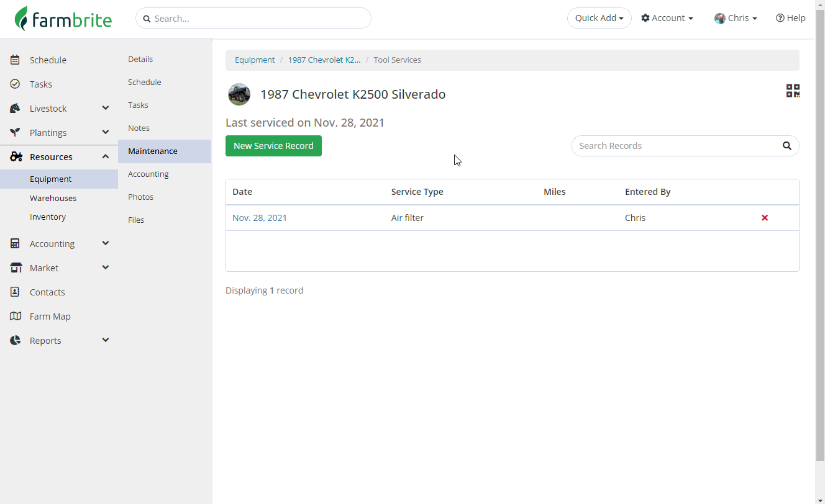Click the Farmbrite leaf logo

[x=22, y=19]
